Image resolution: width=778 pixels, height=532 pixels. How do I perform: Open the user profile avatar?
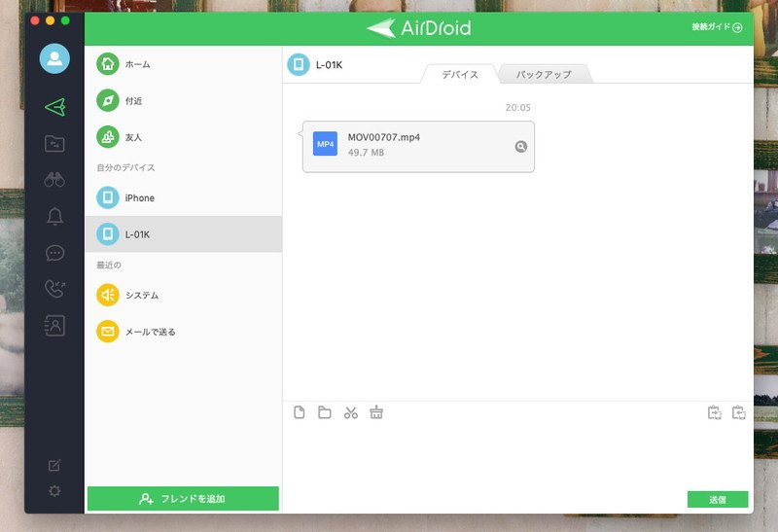[x=54, y=58]
